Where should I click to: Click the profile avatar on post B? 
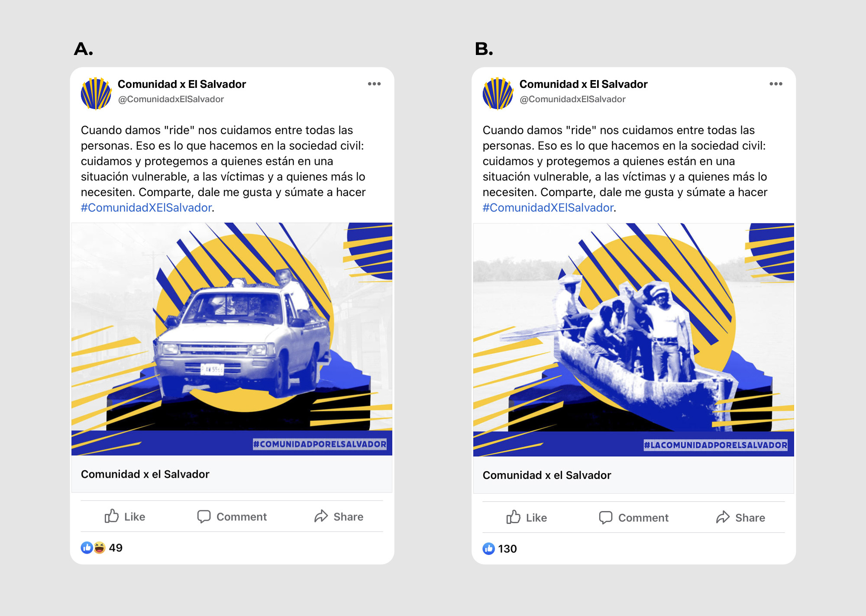[498, 93]
